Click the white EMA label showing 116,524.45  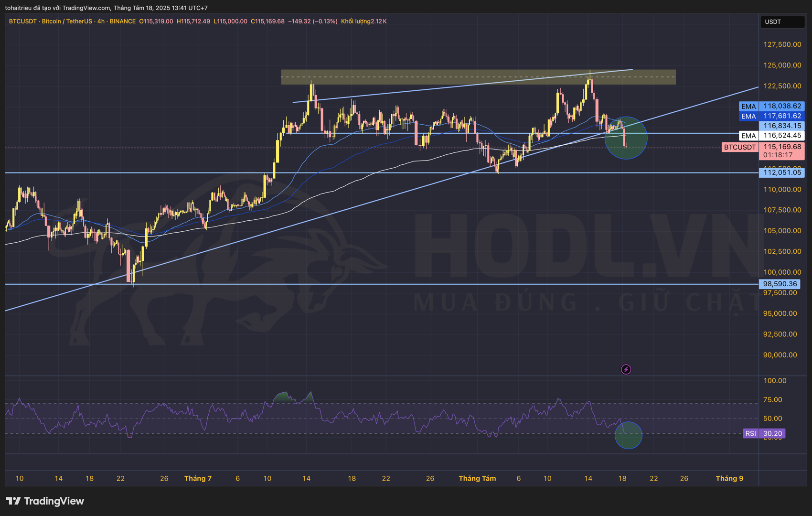click(x=771, y=136)
